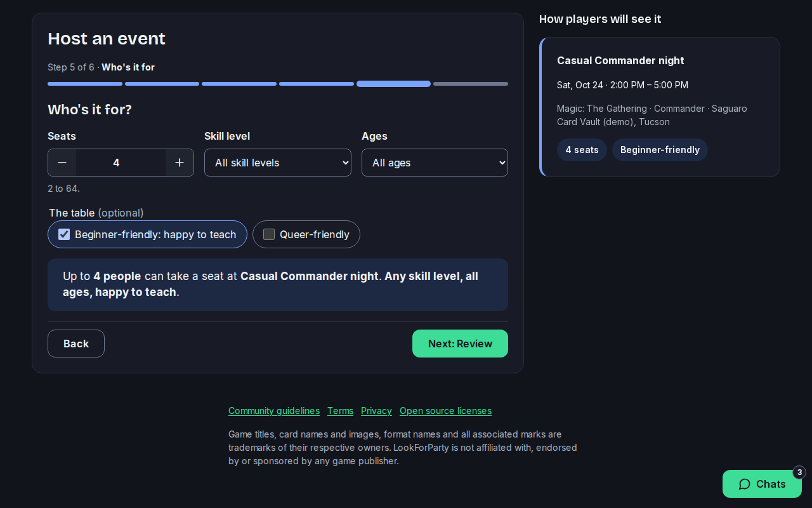
Task: Open the Ages dropdown
Action: tap(435, 163)
